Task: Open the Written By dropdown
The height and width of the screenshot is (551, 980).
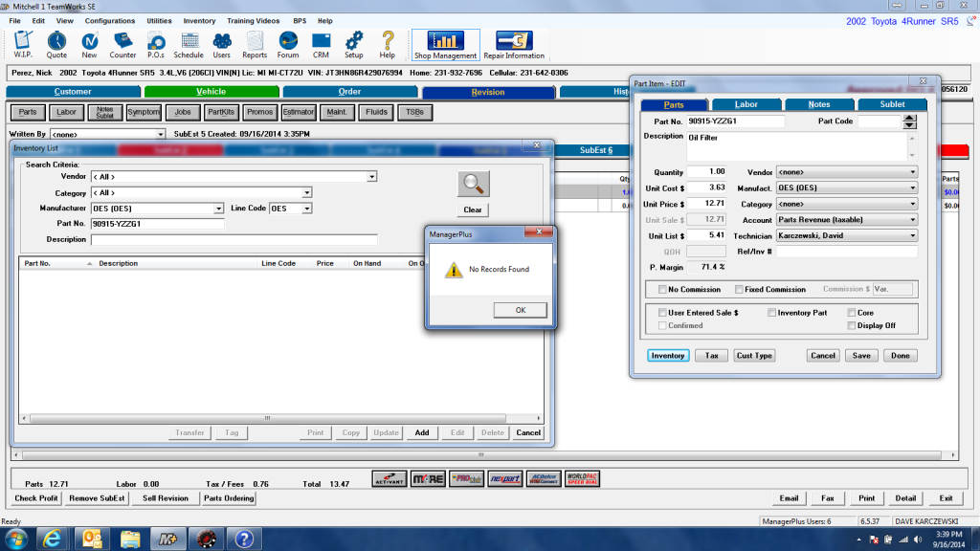Action: [161, 134]
